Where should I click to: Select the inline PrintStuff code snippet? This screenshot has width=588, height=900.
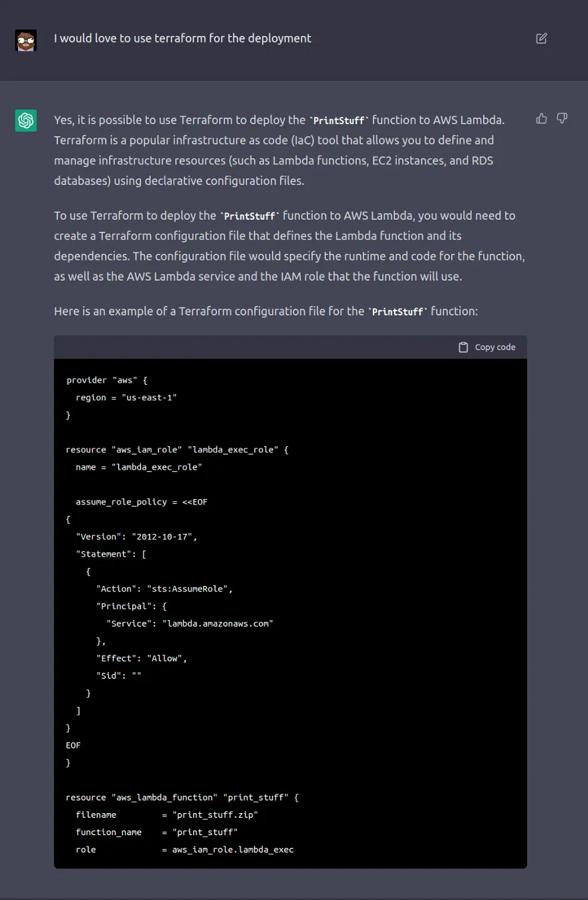[338, 120]
